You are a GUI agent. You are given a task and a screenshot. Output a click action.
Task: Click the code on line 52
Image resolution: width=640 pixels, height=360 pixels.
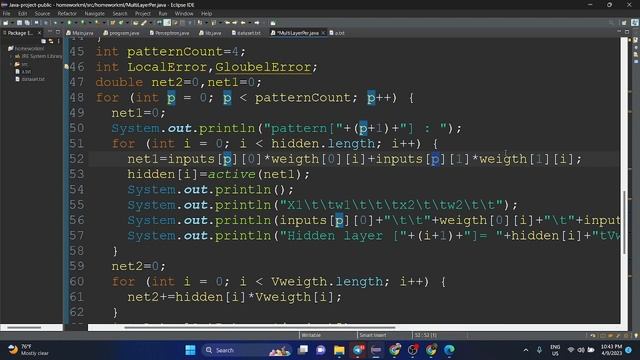coord(354,159)
